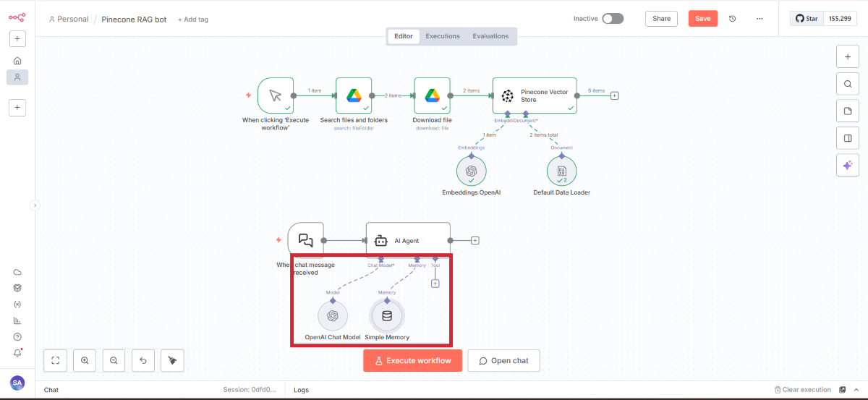Zoom in on the canvas
This screenshot has height=400, width=868.
coord(85,360)
